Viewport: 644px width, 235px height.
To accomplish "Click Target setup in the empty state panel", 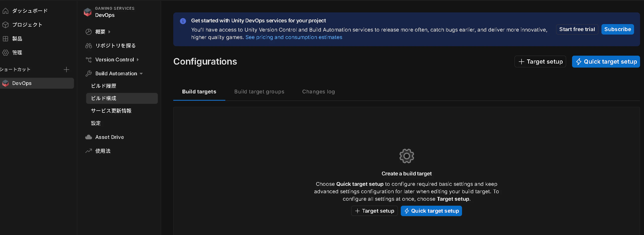I will pyautogui.click(x=374, y=211).
